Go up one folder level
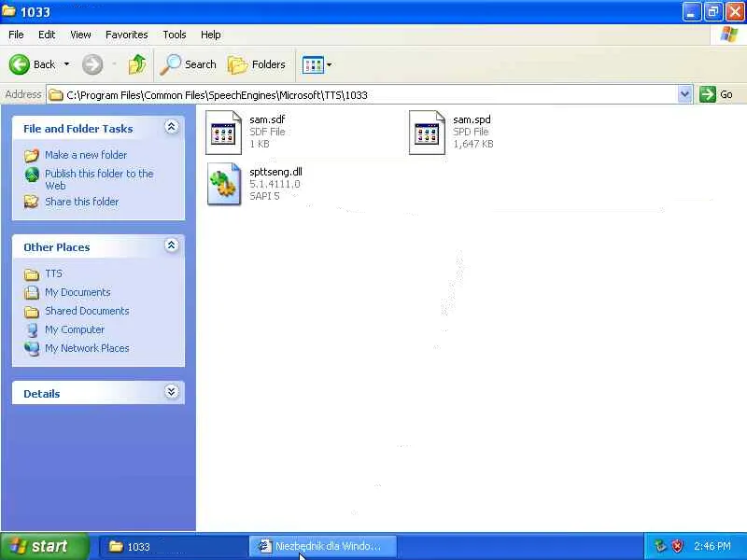Screen dimensions: 747x560 (x=137, y=64)
